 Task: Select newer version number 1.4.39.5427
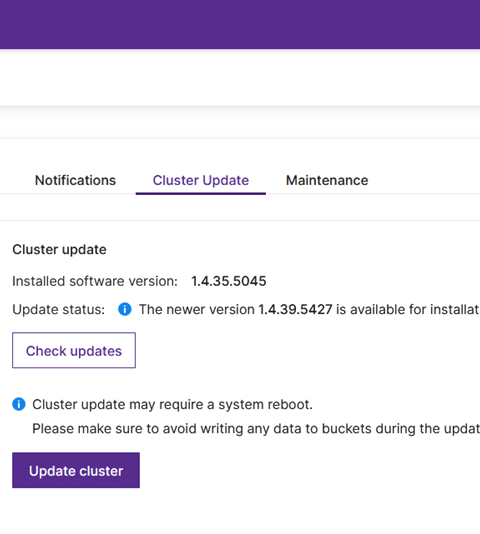point(295,310)
